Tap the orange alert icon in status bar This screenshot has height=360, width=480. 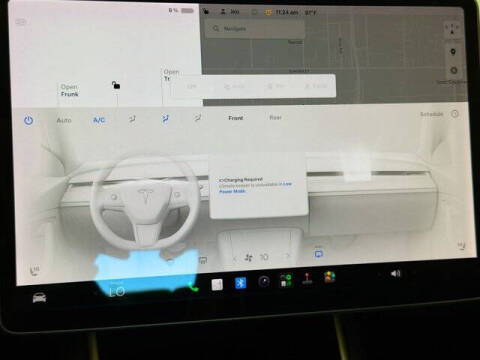[268, 12]
